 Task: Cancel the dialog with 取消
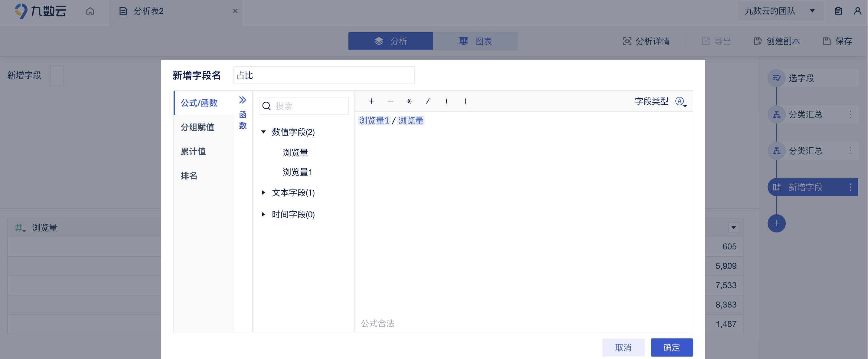623,347
